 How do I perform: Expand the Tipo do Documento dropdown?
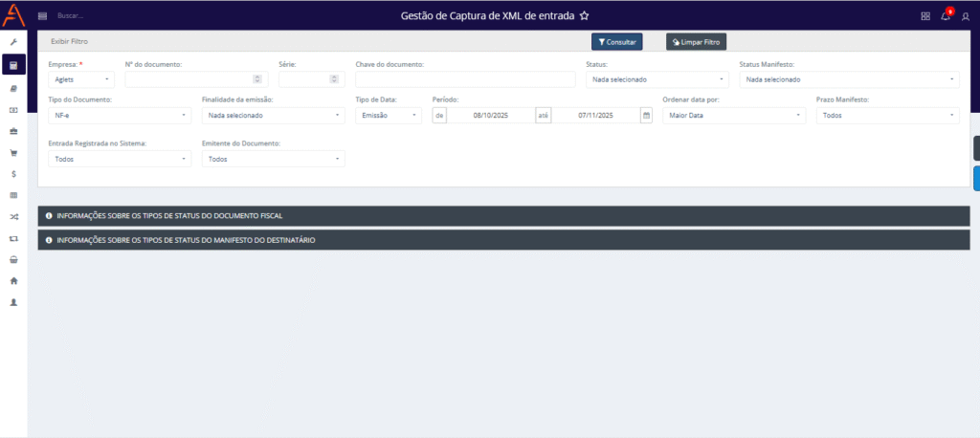[120, 116]
